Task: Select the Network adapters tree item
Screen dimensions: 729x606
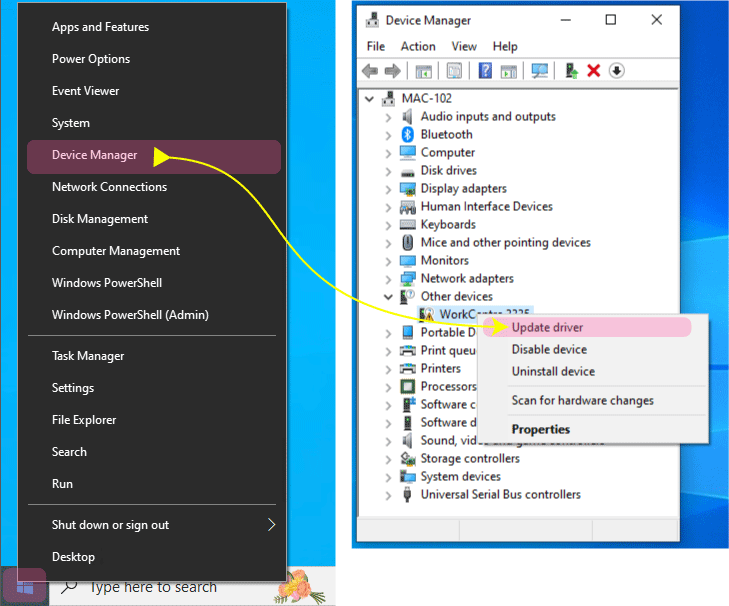Action: [467, 279]
